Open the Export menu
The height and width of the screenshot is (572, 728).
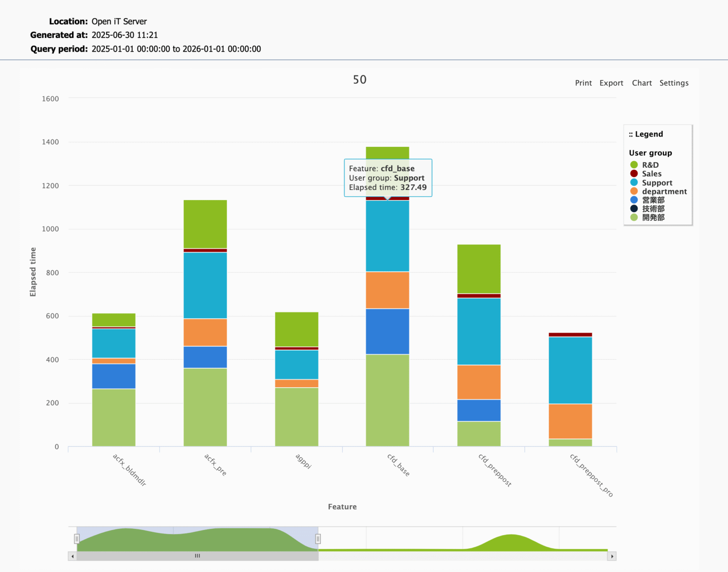[611, 83]
